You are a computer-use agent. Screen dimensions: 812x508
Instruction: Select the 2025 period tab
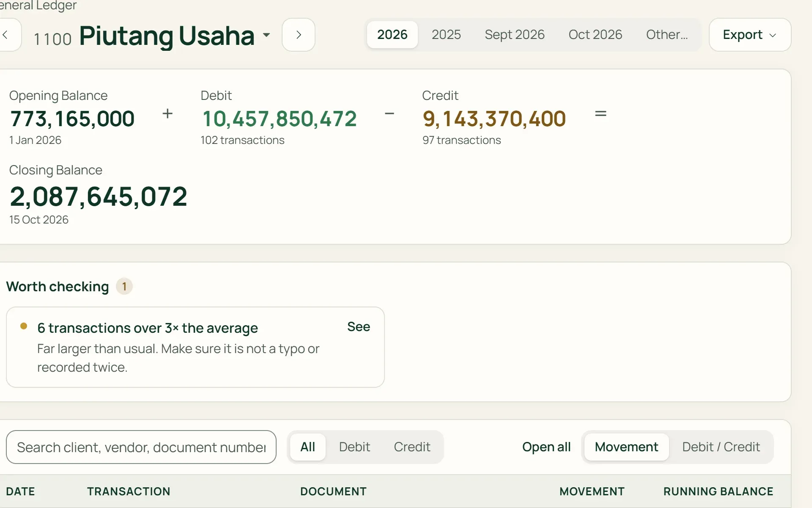(x=446, y=35)
